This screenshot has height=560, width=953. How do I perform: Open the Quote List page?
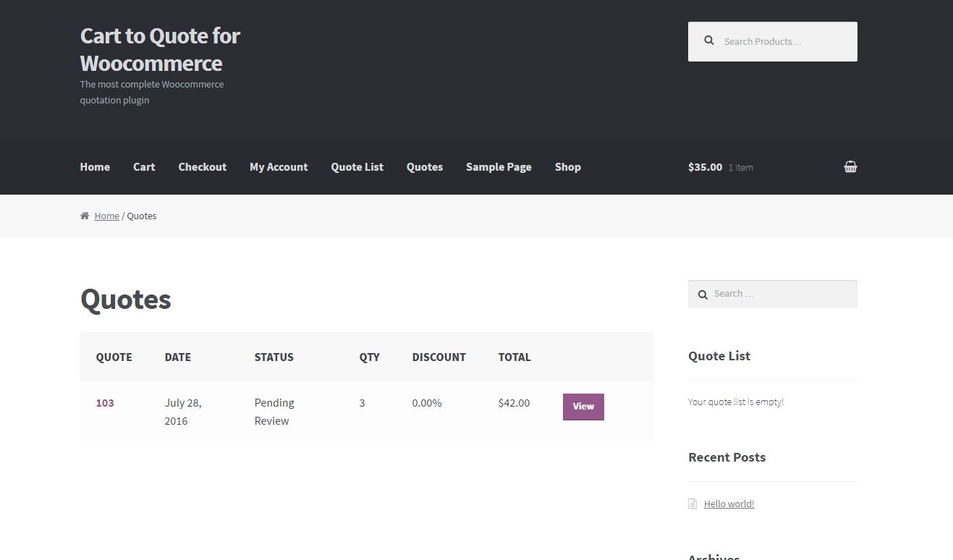click(357, 166)
